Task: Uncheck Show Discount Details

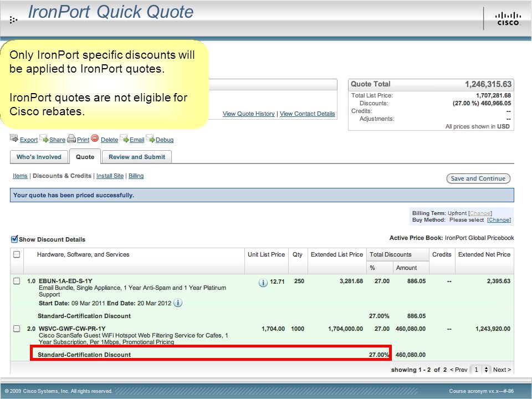Action: point(14,239)
